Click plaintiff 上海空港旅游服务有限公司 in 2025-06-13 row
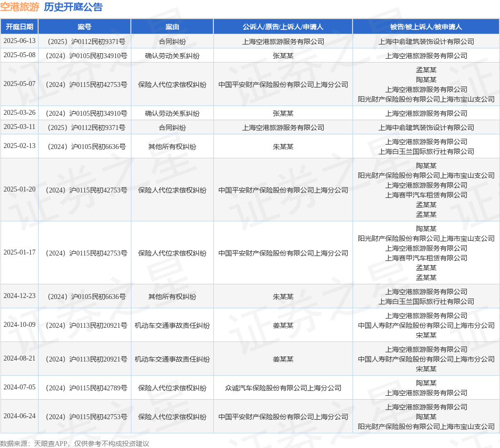This screenshot has width=500, height=448. click(x=283, y=42)
